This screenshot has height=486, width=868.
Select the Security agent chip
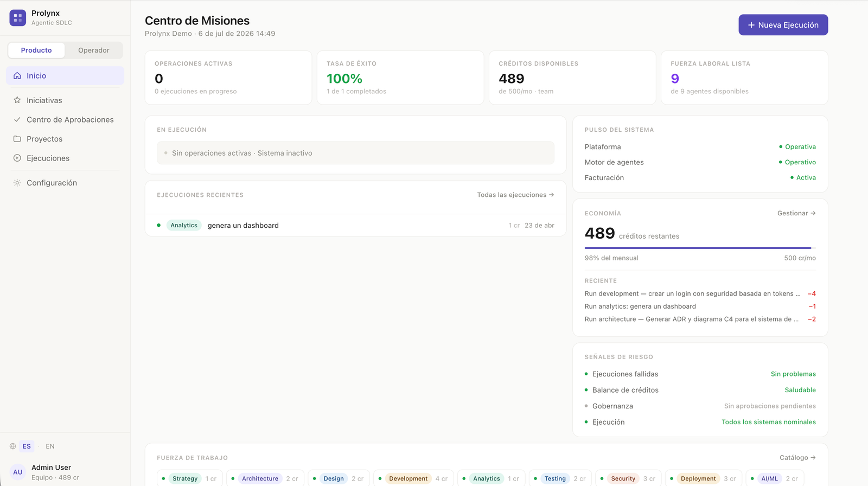[628, 478]
